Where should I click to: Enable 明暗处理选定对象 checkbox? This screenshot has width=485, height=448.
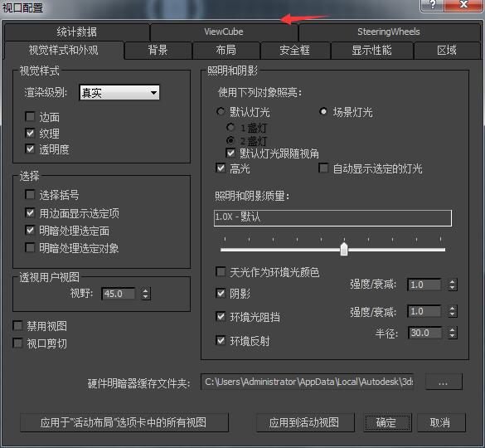click(30, 248)
